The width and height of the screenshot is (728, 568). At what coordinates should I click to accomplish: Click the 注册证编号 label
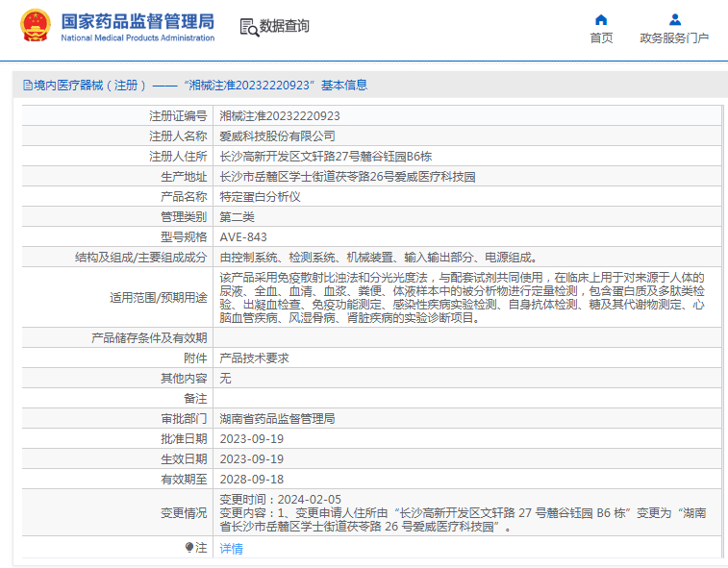coord(178,116)
